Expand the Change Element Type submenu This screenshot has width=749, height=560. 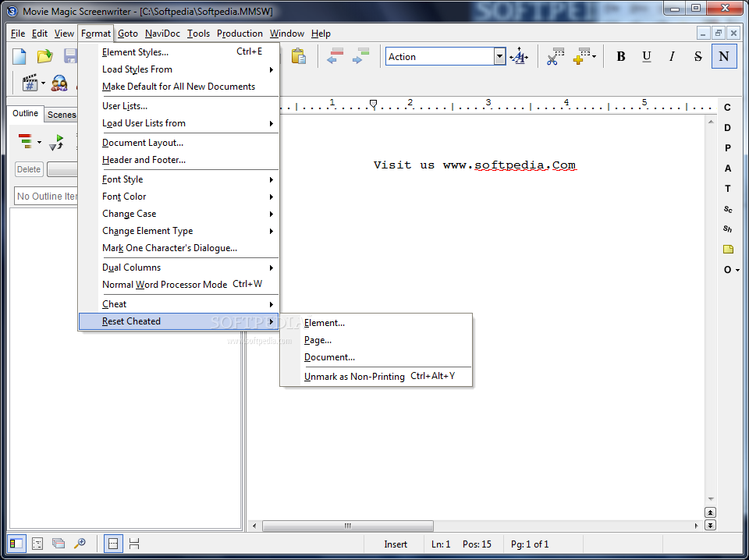[x=178, y=231]
